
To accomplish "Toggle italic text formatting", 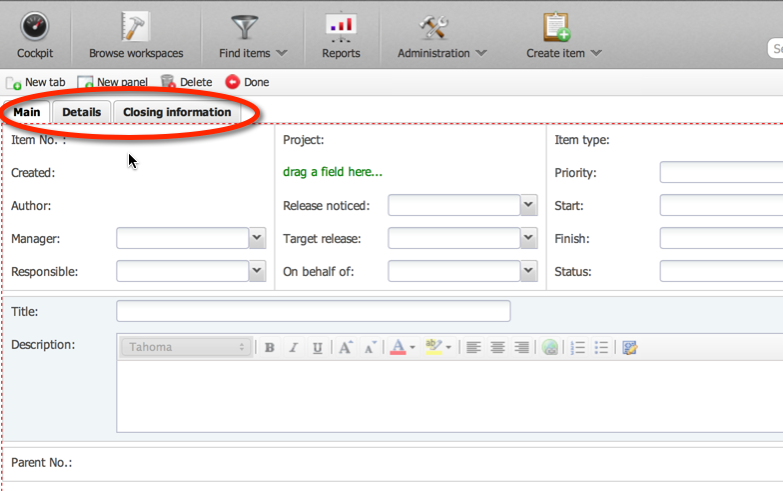I will click(x=293, y=348).
